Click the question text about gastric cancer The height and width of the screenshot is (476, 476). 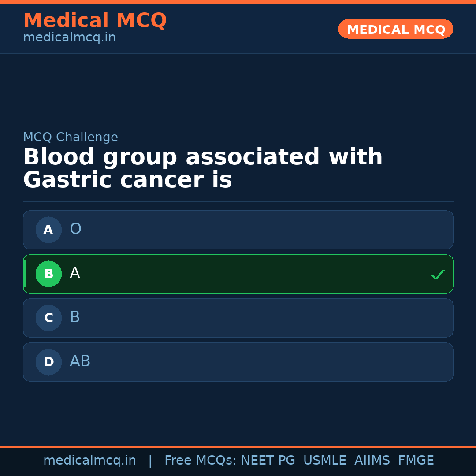tap(203, 167)
